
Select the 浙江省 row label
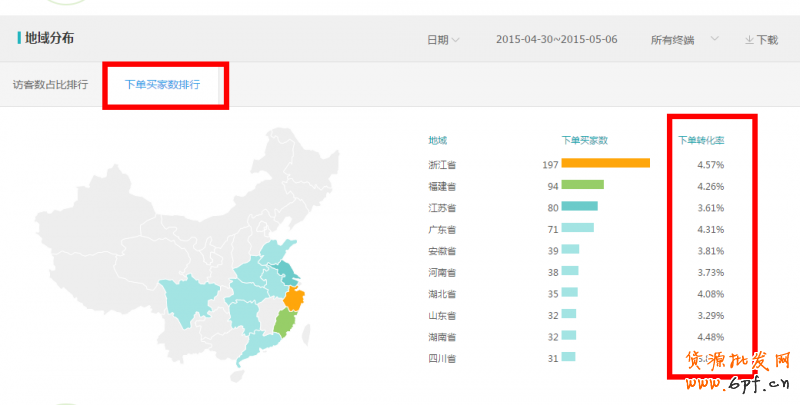click(x=442, y=164)
